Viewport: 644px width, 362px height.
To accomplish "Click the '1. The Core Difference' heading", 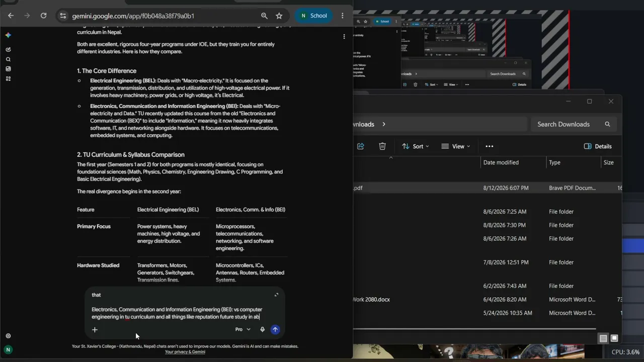I will [107, 71].
